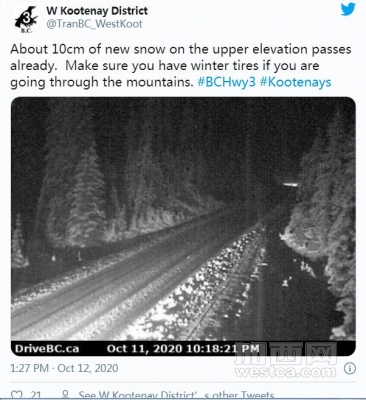Click the tweet text about new snow
This screenshot has height=400, width=366.
(181, 66)
